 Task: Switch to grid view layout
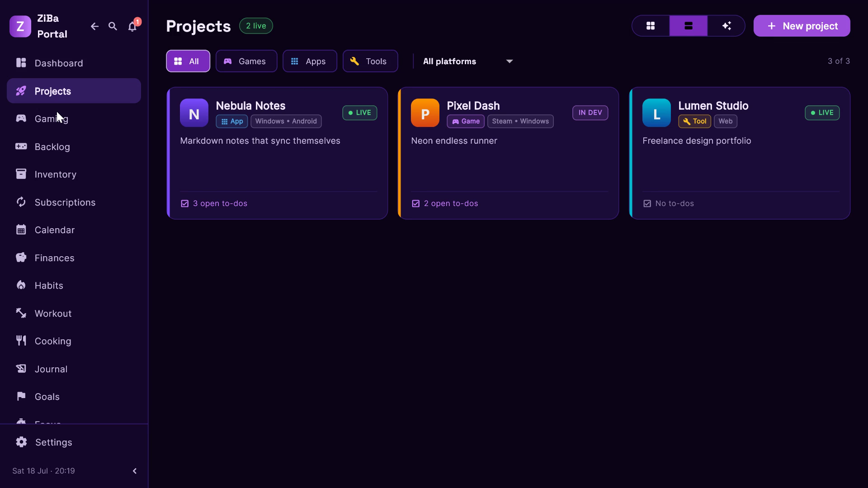651,26
